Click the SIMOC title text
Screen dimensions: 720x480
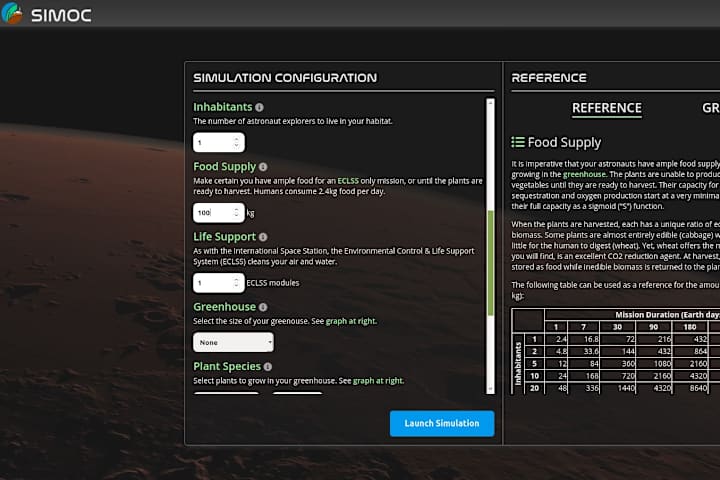click(x=61, y=15)
